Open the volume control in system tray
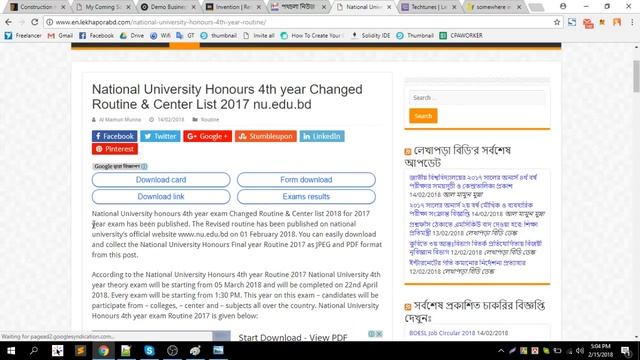640x360 pixels. tap(580, 351)
